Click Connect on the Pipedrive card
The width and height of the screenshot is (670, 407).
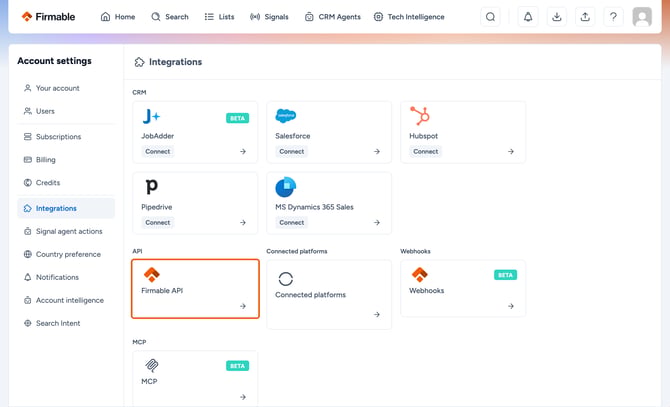[158, 223]
